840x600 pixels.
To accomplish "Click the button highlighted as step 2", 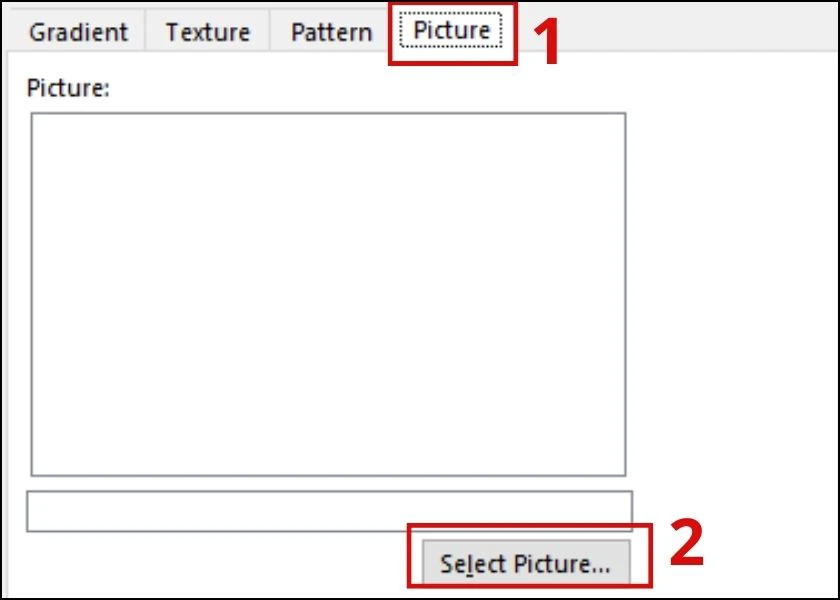I will pos(526,564).
